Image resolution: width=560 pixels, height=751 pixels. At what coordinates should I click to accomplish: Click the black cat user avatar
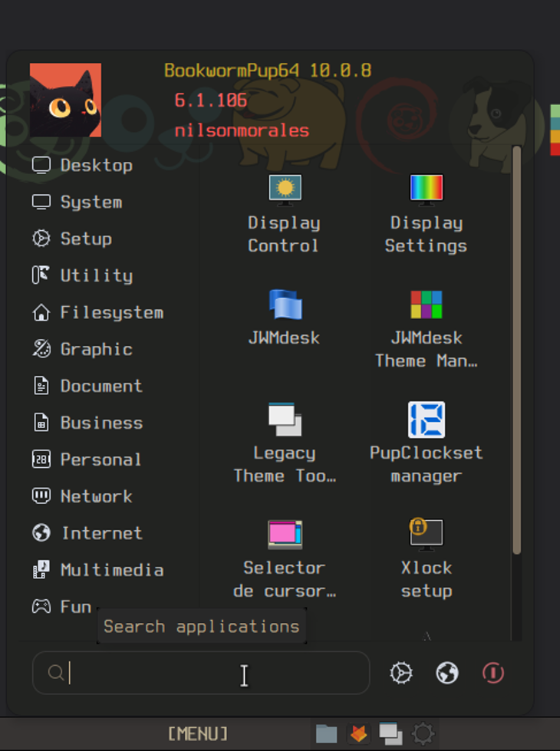point(66,100)
